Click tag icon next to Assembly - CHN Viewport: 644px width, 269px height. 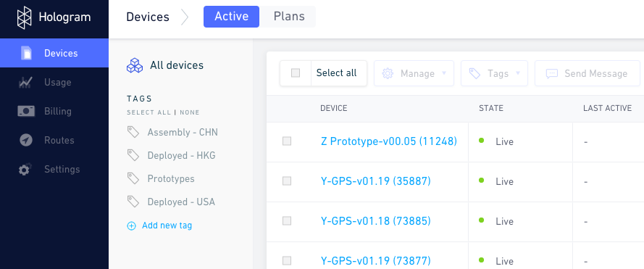[x=133, y=132]
